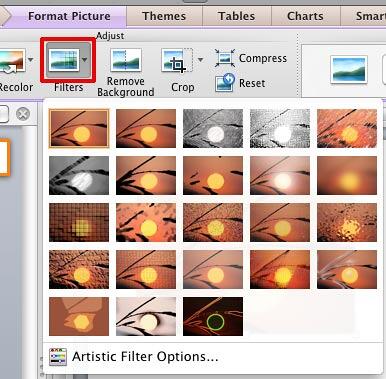Click the Reset picture icon

tap(225, 83)
